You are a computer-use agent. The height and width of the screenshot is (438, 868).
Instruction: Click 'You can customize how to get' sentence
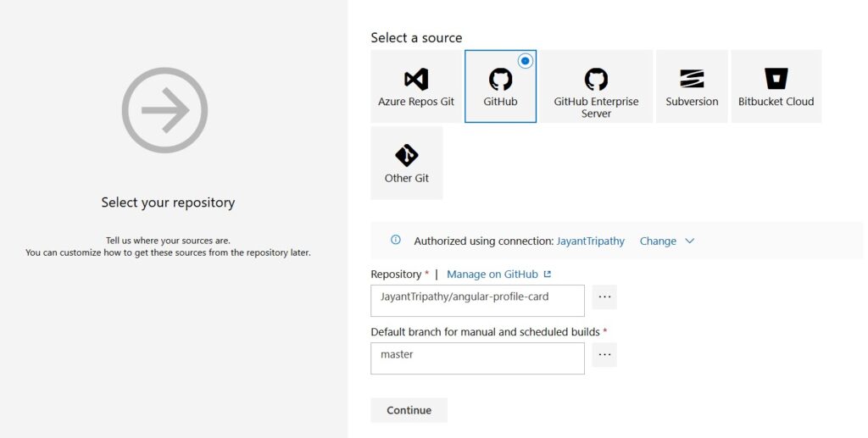169,252
